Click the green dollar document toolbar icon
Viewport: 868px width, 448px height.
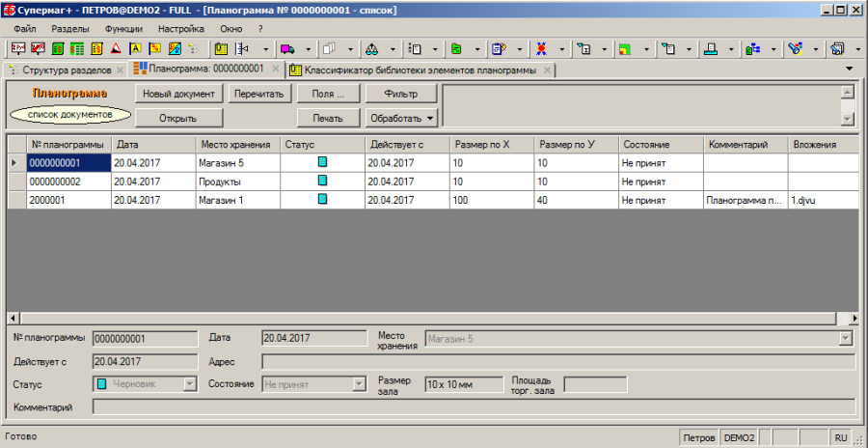click(x=58, y=49)
